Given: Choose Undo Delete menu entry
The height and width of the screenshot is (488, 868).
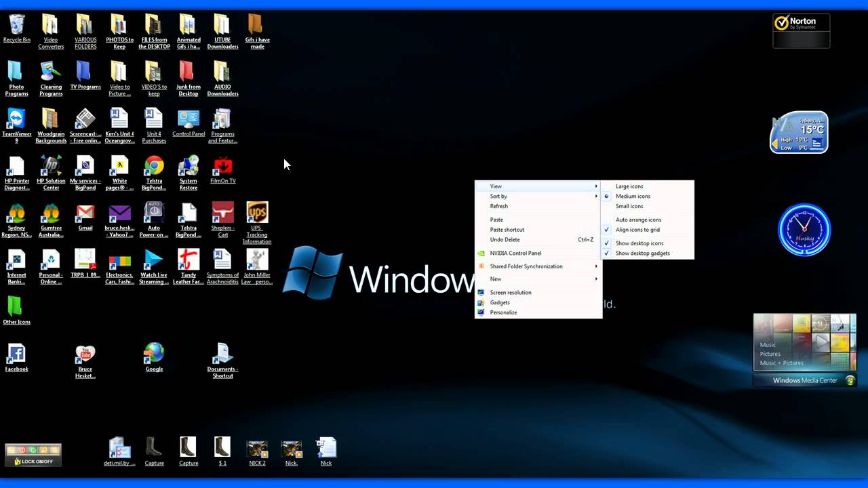Looking at the screenshot, I should (538, 239).
